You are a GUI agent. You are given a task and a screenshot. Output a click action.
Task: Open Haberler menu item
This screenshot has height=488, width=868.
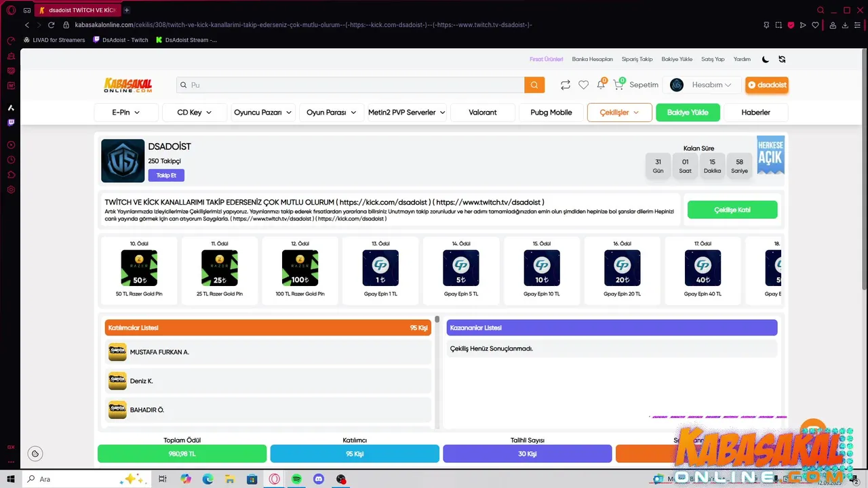[756, 113]
